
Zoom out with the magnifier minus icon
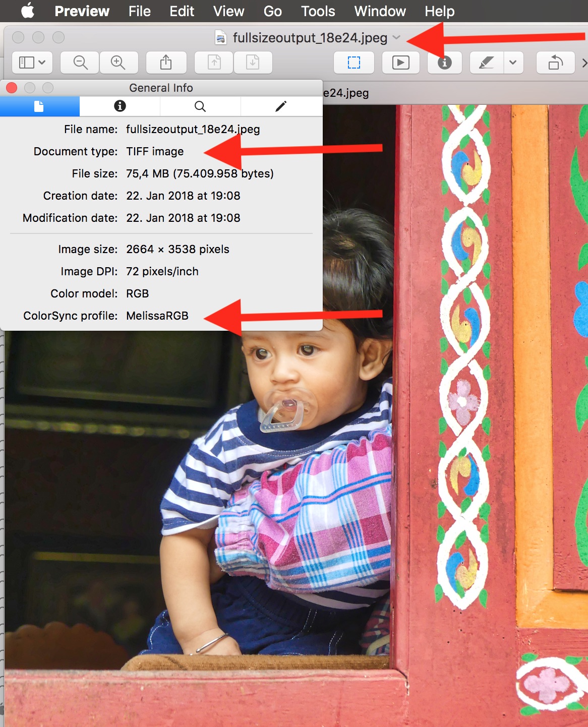click(x=80, y=63)
